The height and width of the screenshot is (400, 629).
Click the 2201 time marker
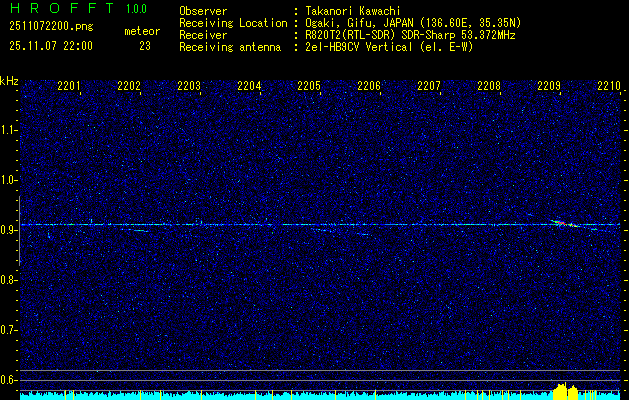point(69,87)
